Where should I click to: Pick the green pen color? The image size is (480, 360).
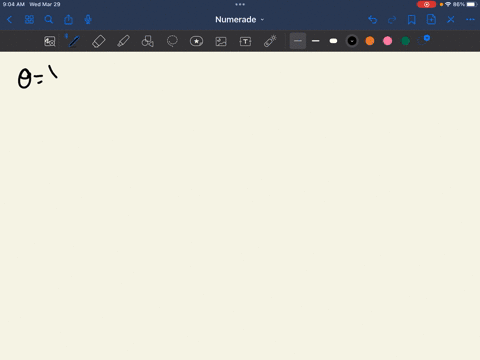tap(405, 41)
